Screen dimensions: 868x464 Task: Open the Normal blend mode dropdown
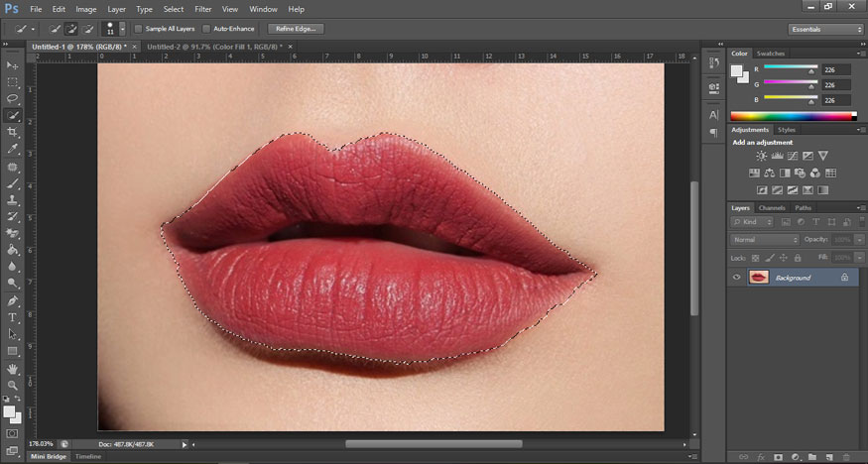click(x=765, y=240)
